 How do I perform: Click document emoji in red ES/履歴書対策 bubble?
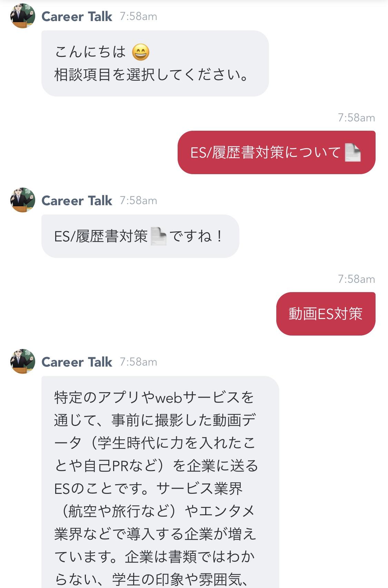coord(353,152)
